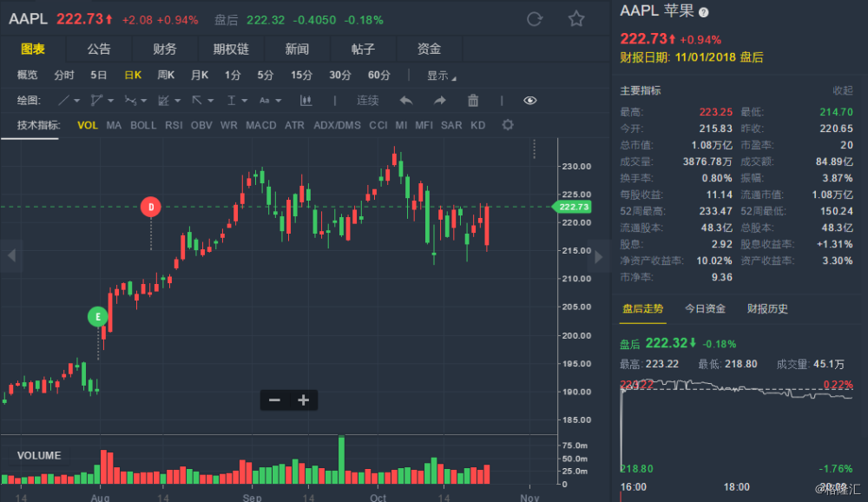Click the undo arrow in drawing toolbar
868x502 pixels.
point(405,101)
